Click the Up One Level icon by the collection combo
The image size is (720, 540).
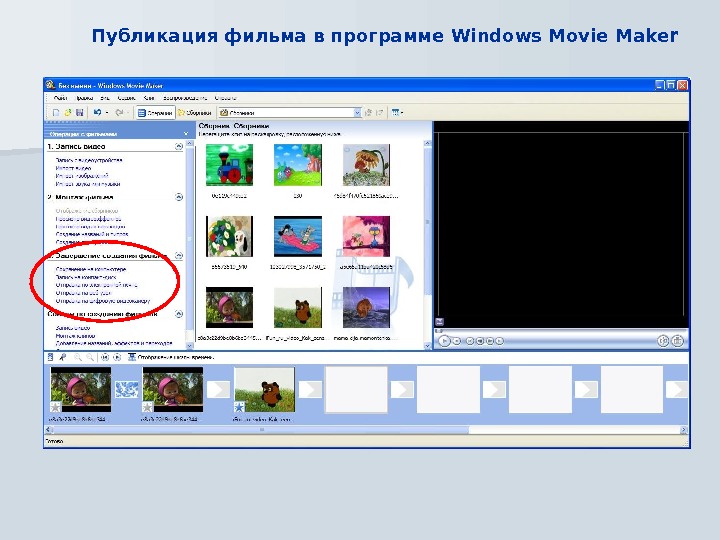368,112
